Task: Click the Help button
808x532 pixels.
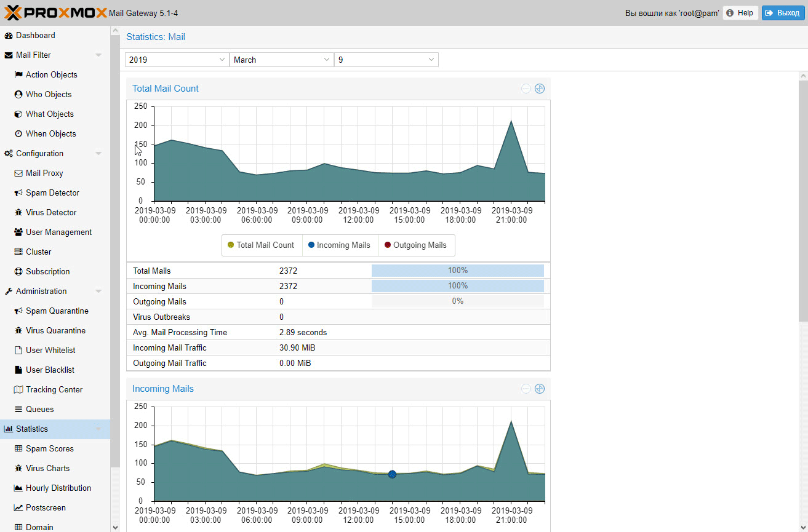Action: click(x=740, y=13)
